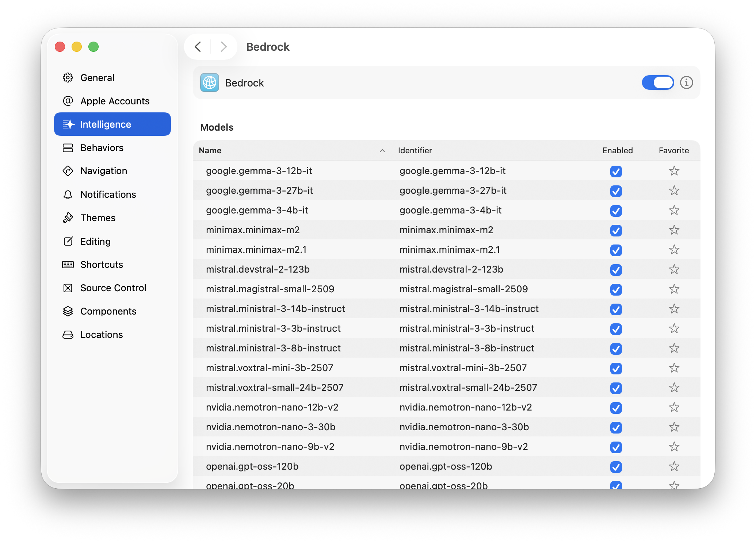756x543 pixels.
Task: Uncheck Enabled for mistral.magistral-small-2509
Action: click(x=616, y=289)
